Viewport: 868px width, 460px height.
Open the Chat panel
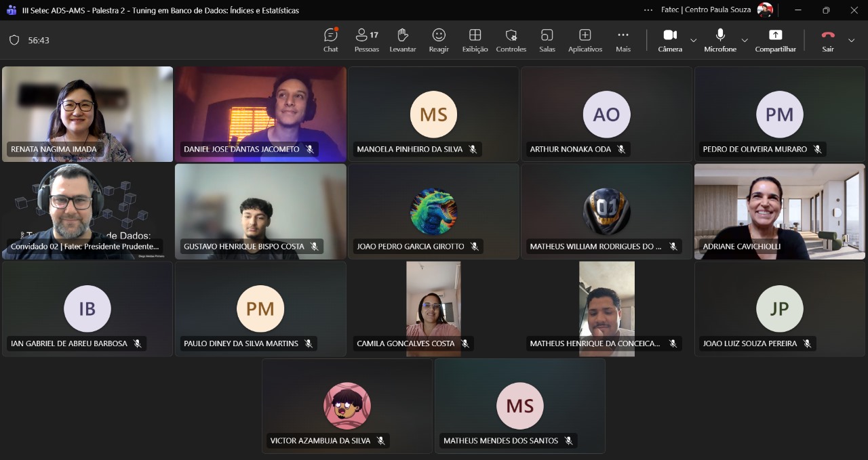330,40
